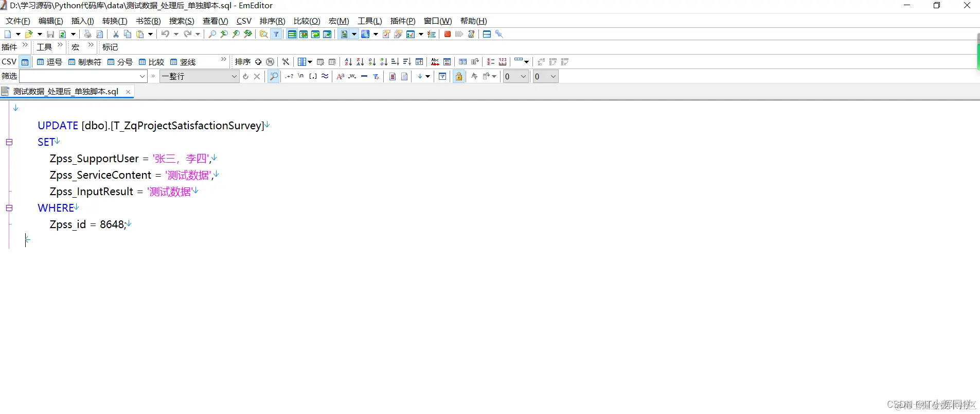Click the Undo arrow icon
Image resolution: width=980 pixels, height=414 pixels.
(165, 34)
